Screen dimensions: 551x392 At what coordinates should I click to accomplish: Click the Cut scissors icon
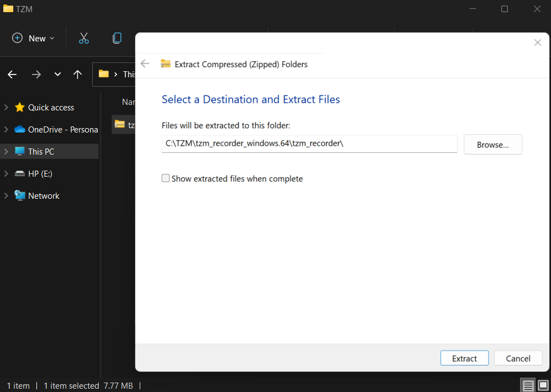[x=83, y=38]
